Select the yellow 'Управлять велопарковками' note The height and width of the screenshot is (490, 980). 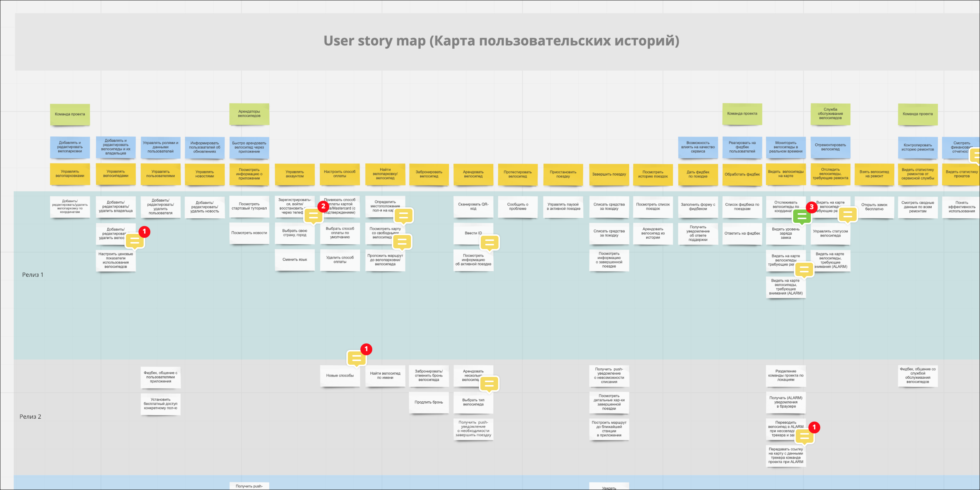tap(70, 174)
